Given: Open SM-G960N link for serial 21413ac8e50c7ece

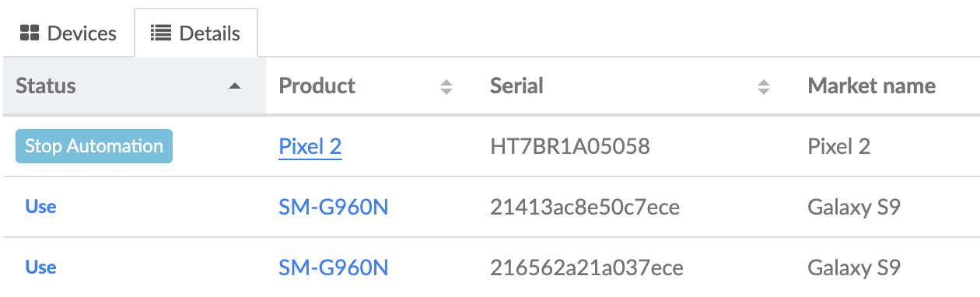Looking at the screenshot, I should point(333,208).
